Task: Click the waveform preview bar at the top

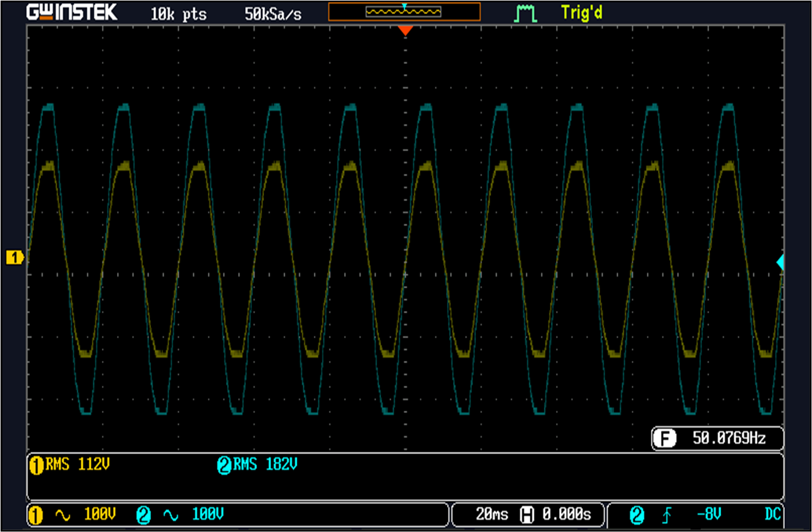Action: 405,11
